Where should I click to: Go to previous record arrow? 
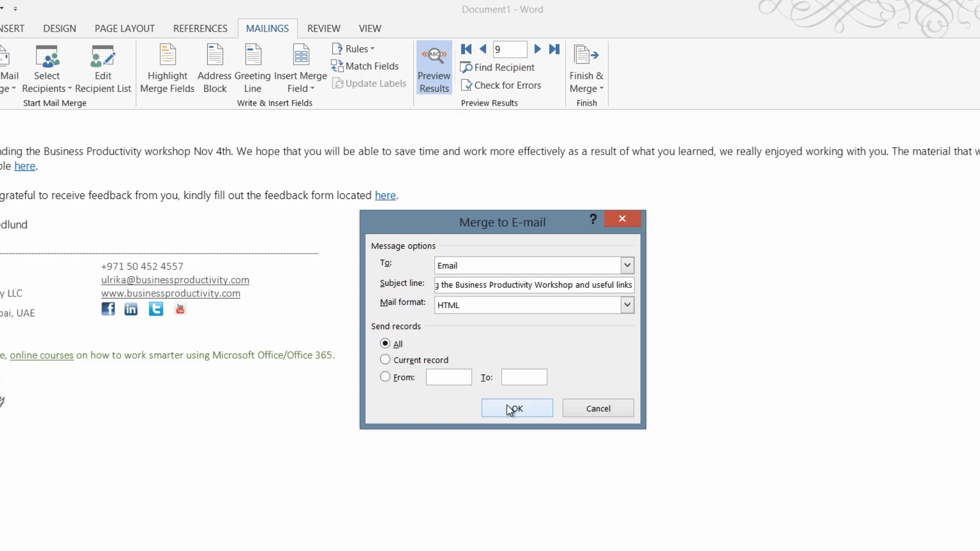point(483,49)
